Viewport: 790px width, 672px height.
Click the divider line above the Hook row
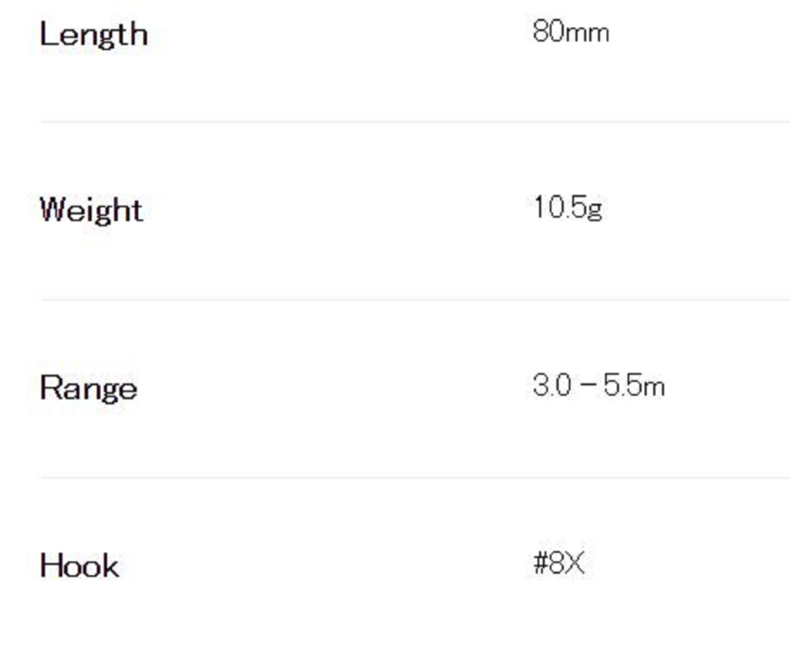(x=416, y=477)
